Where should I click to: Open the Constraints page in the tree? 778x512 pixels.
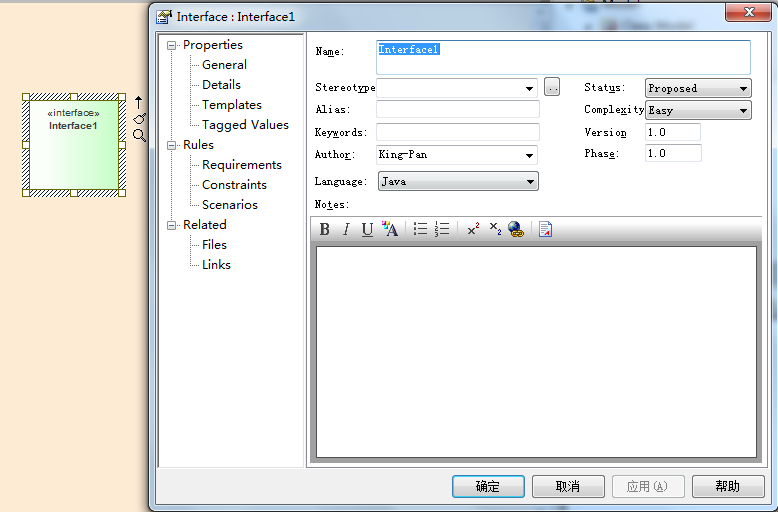coord(234,185)
